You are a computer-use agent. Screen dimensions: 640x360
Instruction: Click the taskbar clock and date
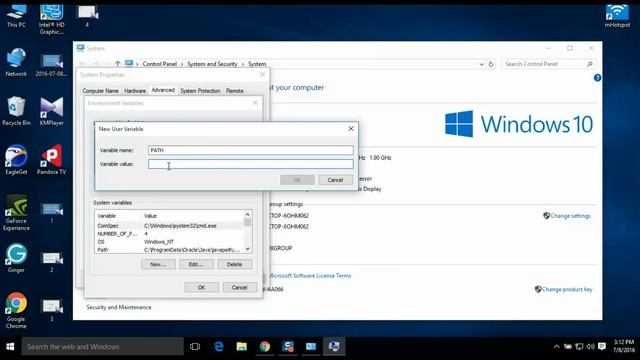[624, 346]
